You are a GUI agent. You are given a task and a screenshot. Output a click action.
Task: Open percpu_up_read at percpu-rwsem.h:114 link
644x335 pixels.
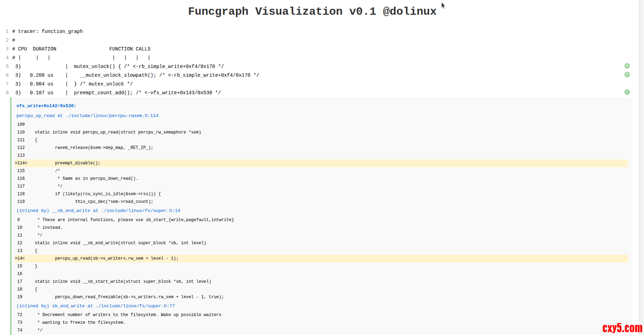coord(87,116)
